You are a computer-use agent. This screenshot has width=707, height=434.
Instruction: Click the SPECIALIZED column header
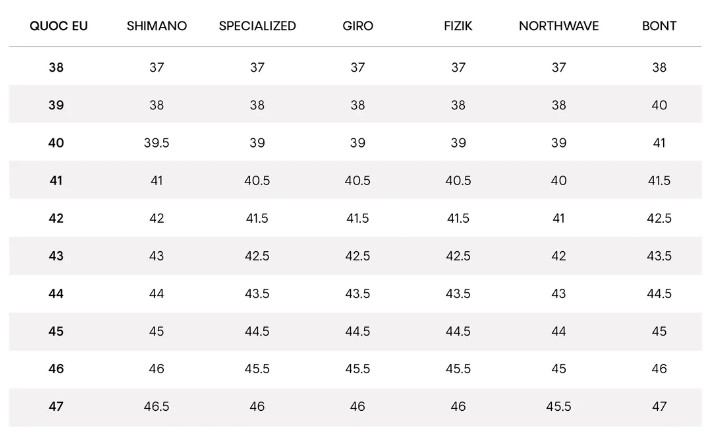257,26
